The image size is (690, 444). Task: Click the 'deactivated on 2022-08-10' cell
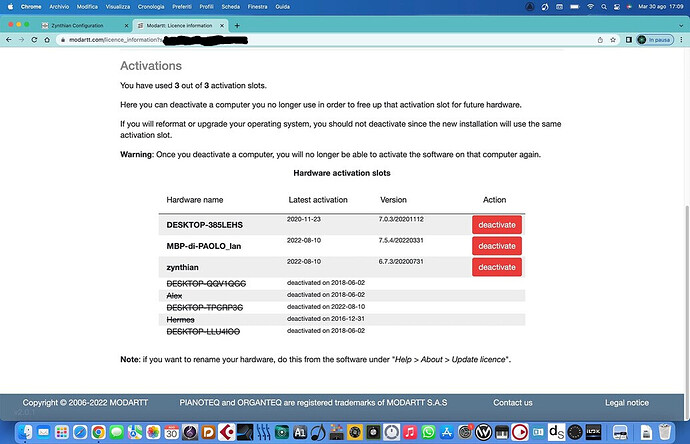click(x=326, y=307)
